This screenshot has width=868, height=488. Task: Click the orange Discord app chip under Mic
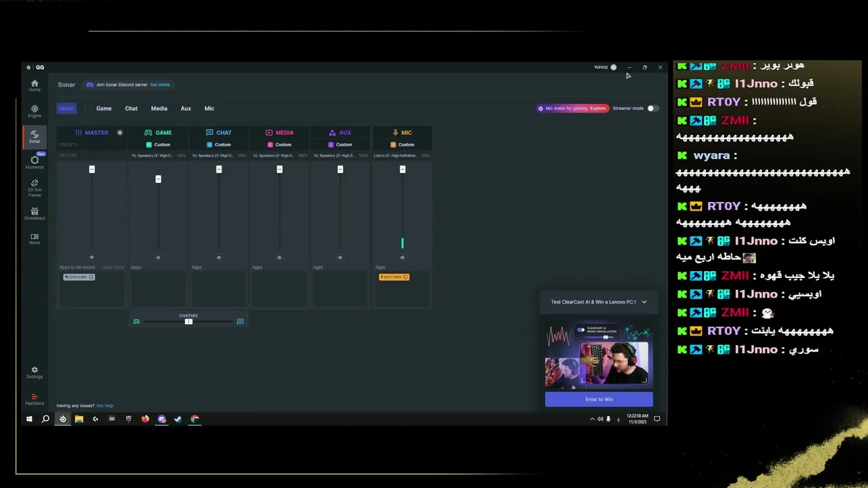tap(394, 277)
